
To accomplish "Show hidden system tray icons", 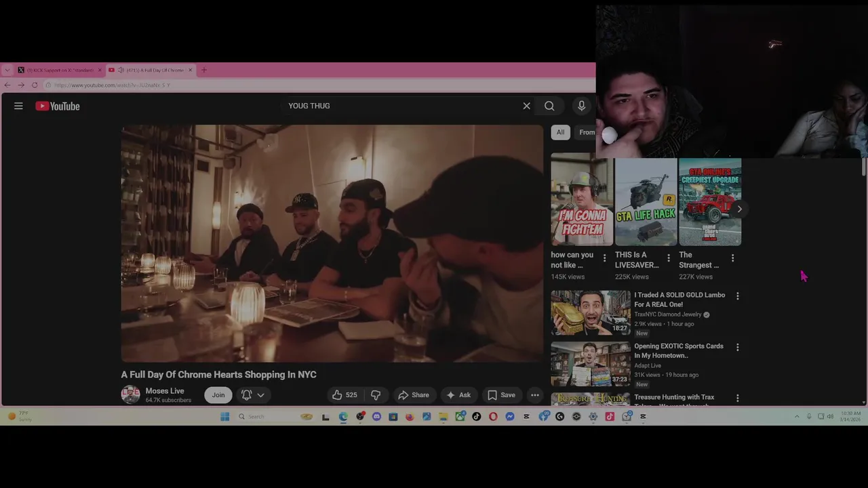I will click(797, 416).
